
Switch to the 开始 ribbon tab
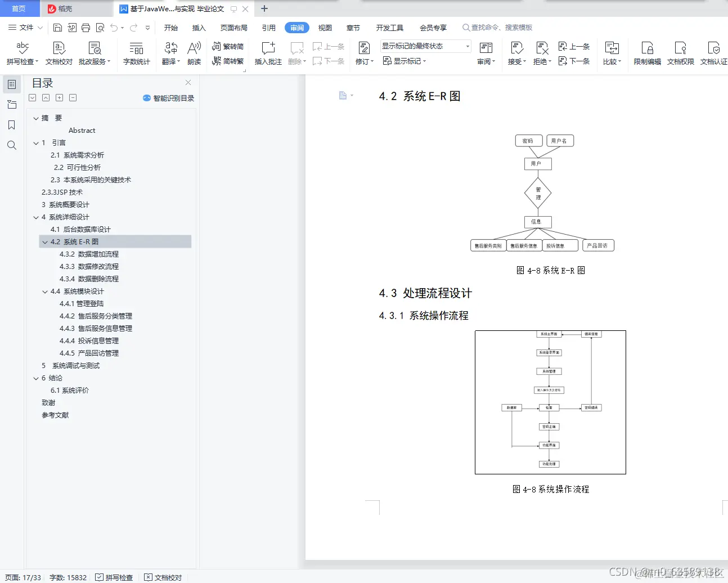[x=170, y=27]
